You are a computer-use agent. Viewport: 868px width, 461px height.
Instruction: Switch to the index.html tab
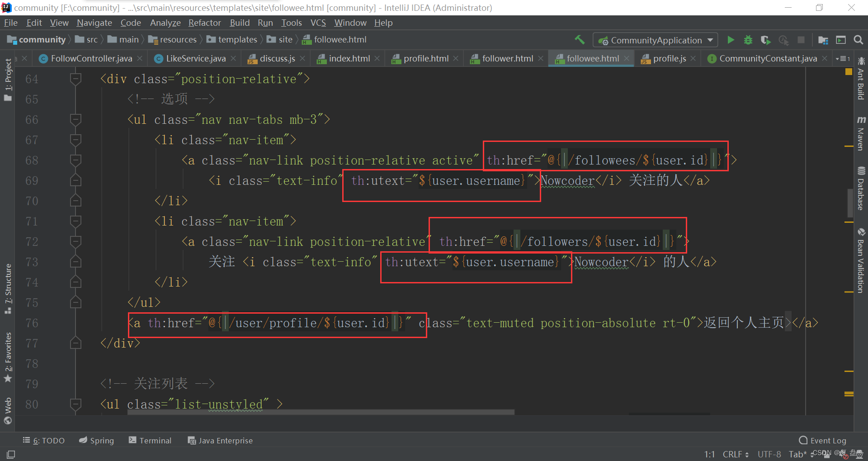click(349, 58)
